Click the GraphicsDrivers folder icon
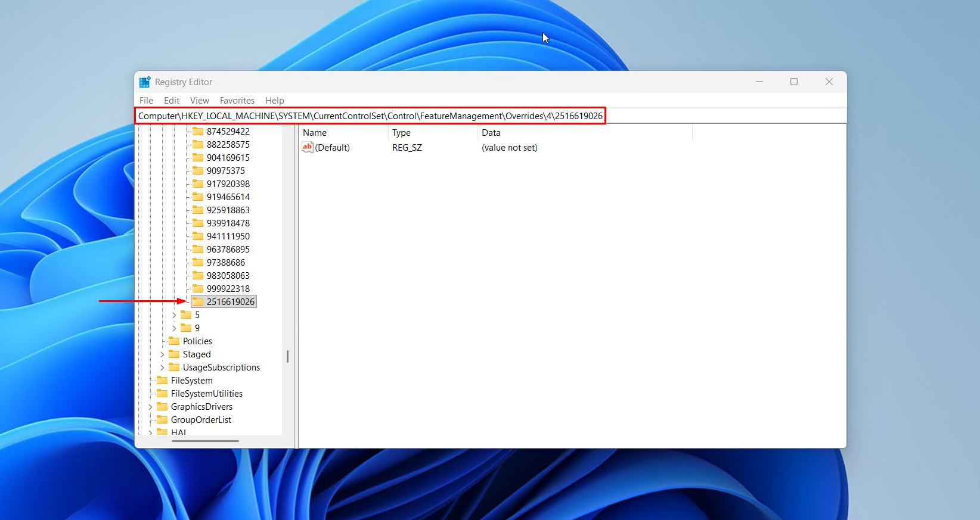 coord(162,406)
